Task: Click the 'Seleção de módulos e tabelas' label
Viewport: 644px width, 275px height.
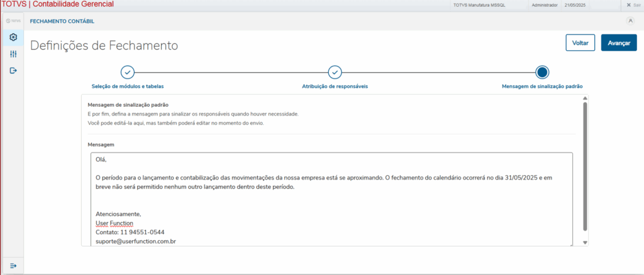Action: (128, 87)
